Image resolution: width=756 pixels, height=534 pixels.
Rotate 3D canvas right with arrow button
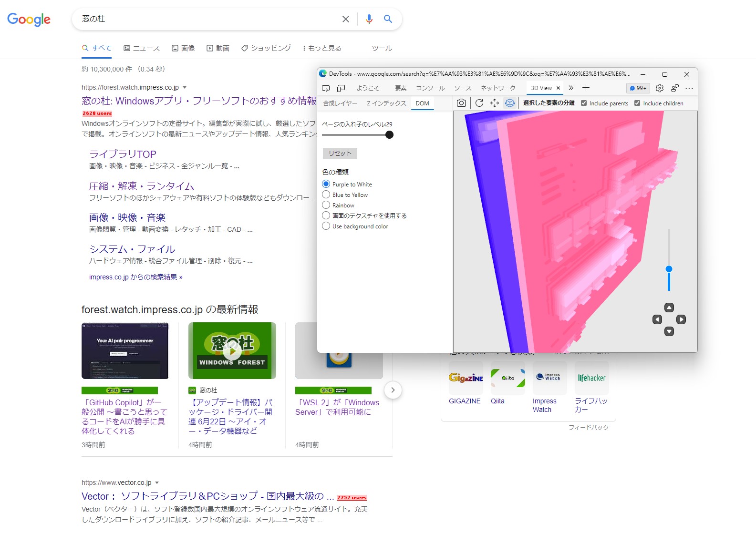point(681,319)
